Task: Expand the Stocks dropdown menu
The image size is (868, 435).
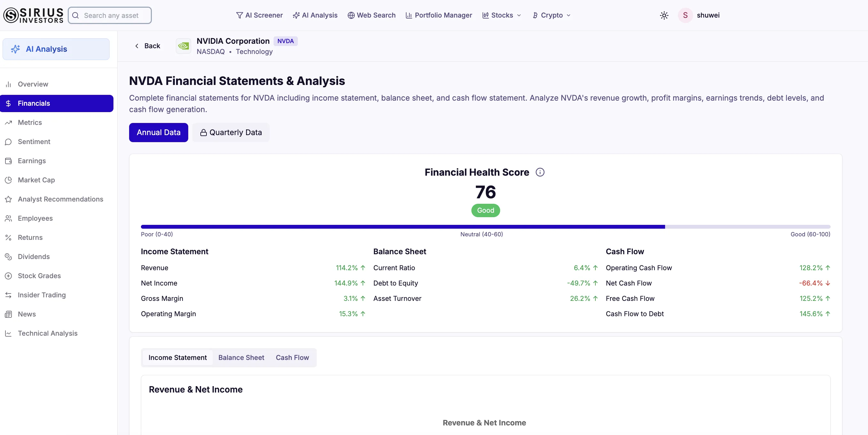Action: pyautogui.click(x=502, y=15)
